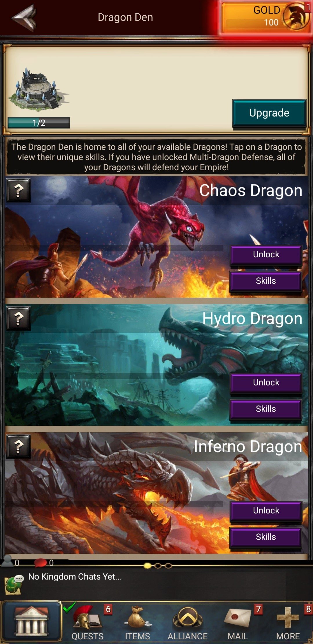
Task: Unlock the Inferno Dragon
Action: pyautogui.click(x=266, y=511)
